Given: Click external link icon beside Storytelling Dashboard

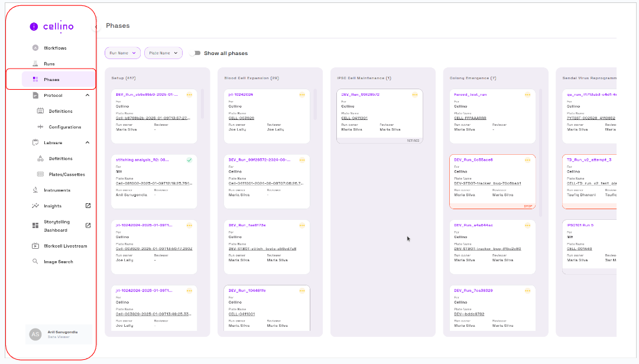Looking at the screenshot, I should 88,225.
